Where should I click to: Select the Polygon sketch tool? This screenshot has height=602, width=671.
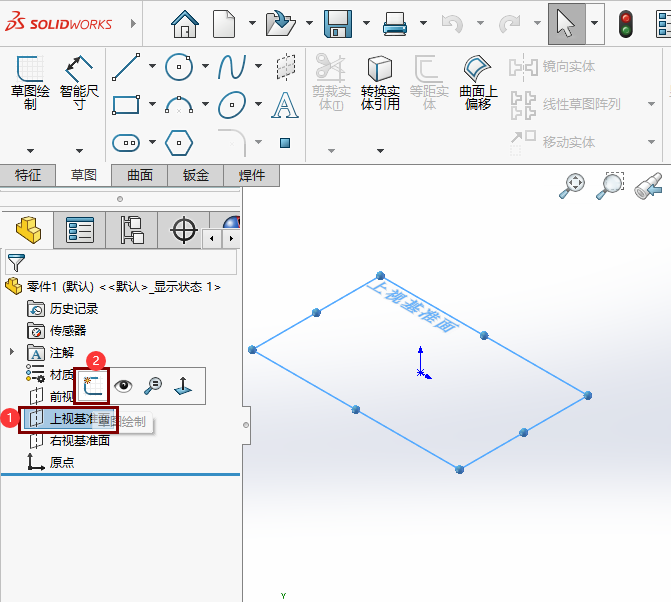179,142
